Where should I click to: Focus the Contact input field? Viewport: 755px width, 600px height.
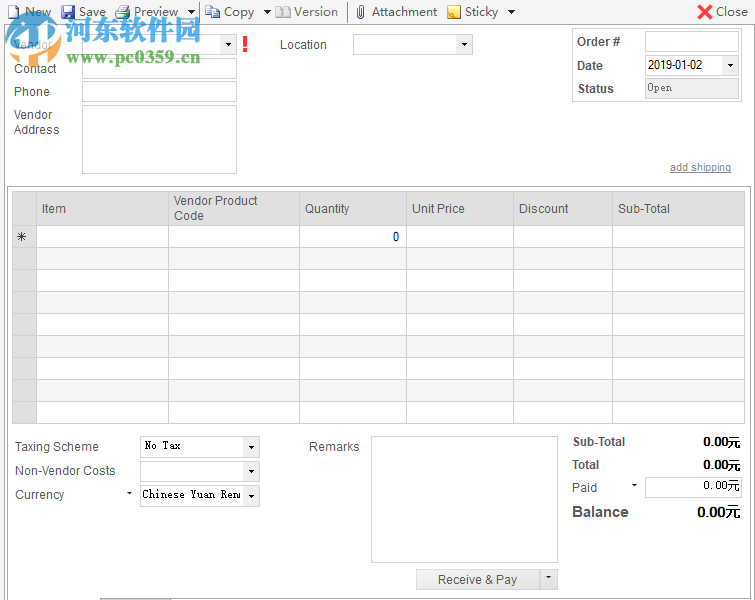[x=159, y=68]
